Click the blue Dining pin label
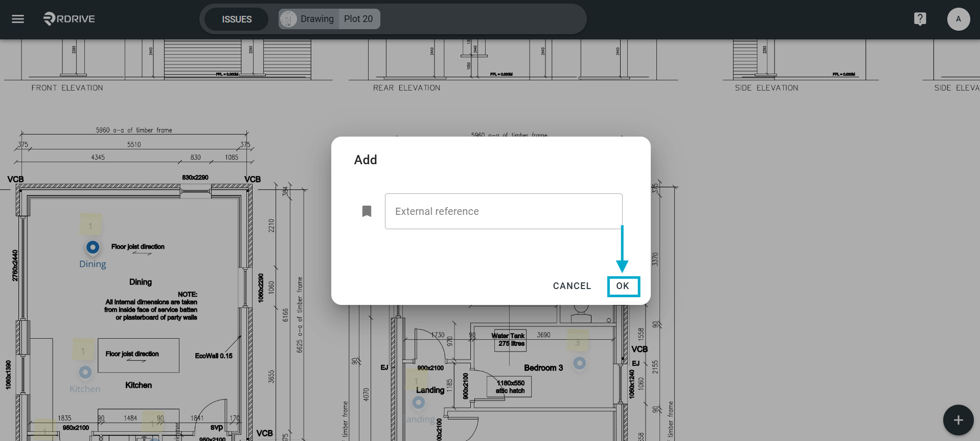The width and height of the screenshot is (980, 441). (x=93, y=264)
